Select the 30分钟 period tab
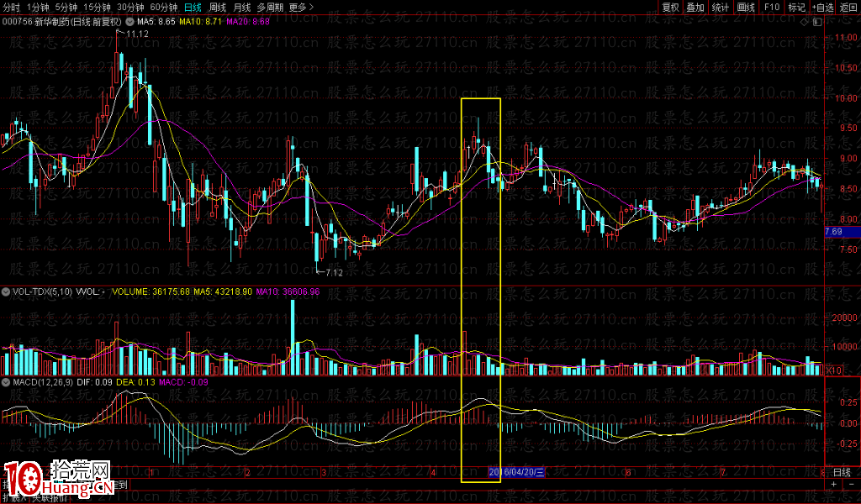 130,7
